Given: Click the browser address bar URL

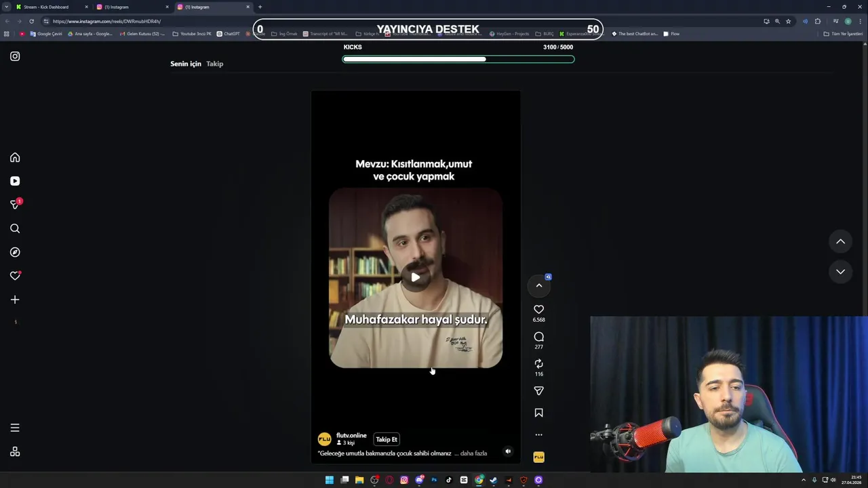Looking at the screenshot, I should point(106,21).
